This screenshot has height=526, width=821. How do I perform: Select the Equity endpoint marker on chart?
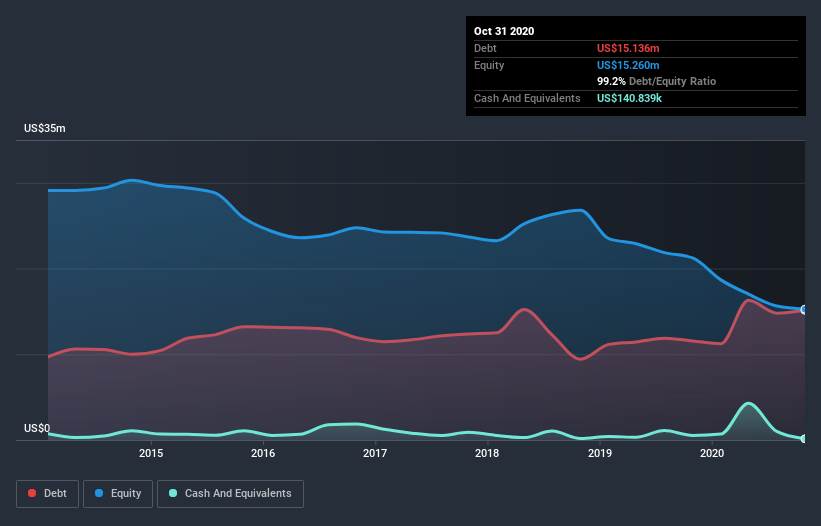[804, 309]
